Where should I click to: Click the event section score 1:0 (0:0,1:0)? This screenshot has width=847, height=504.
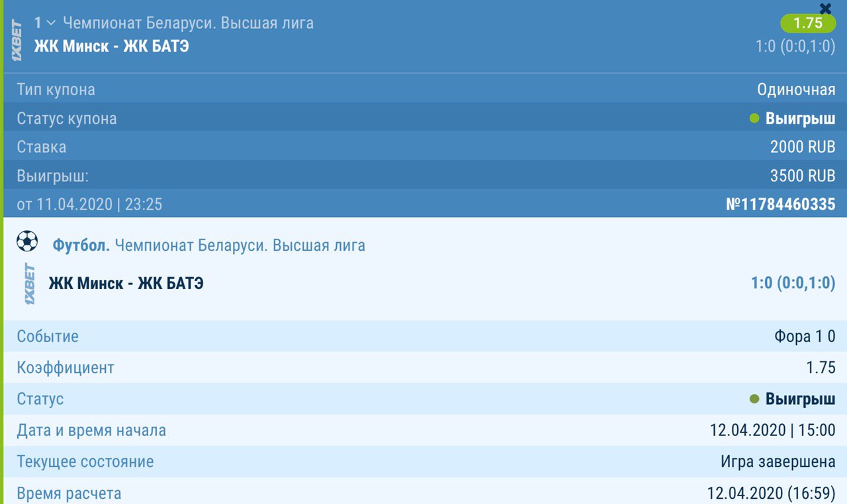click(x=793, y=284)
